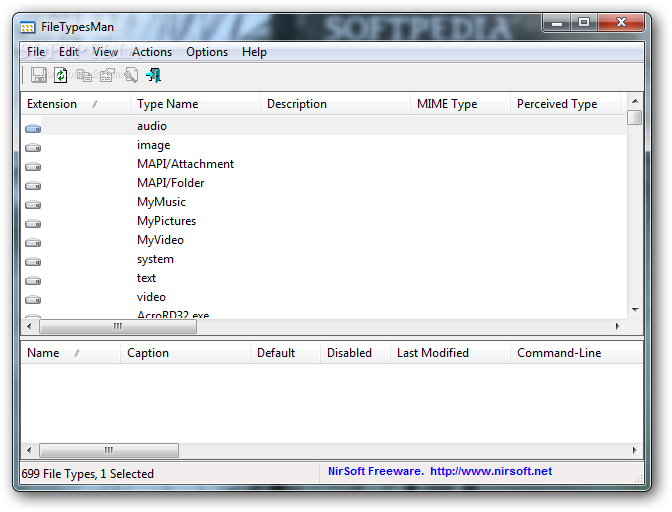The width and height of the screenshot is (672, 512).
Task: Select the text type name row
Action: pyautogui.click(x=146, y=278)
